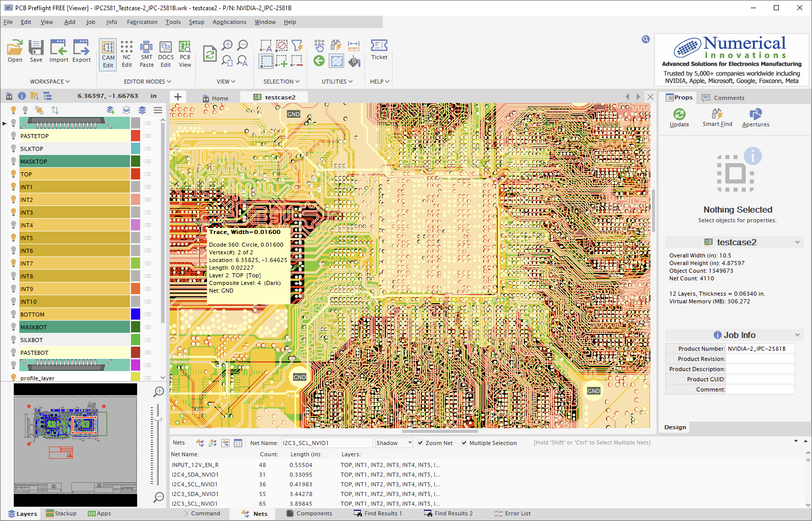This screenshot has height=521, width=812.
Task: Open the Error List tab
Action: 512,513
